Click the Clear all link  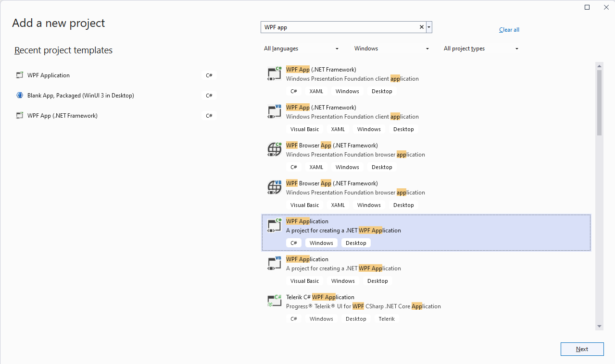tap(509, 29)
